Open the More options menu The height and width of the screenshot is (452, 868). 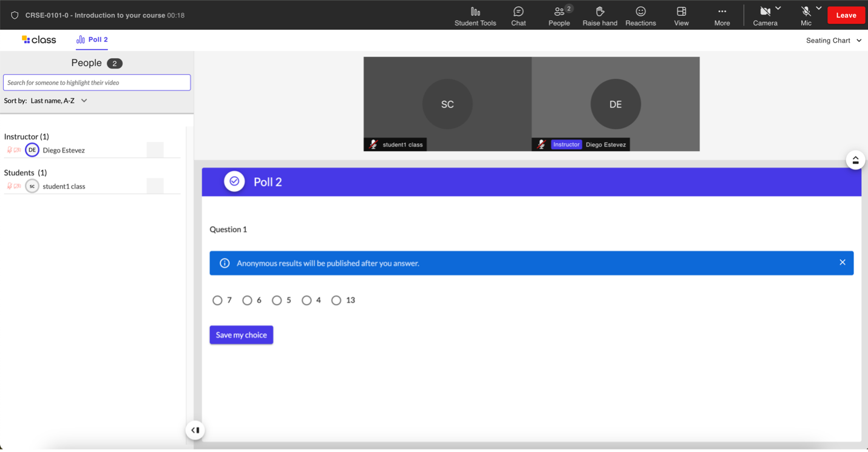(x=722, y=16)
